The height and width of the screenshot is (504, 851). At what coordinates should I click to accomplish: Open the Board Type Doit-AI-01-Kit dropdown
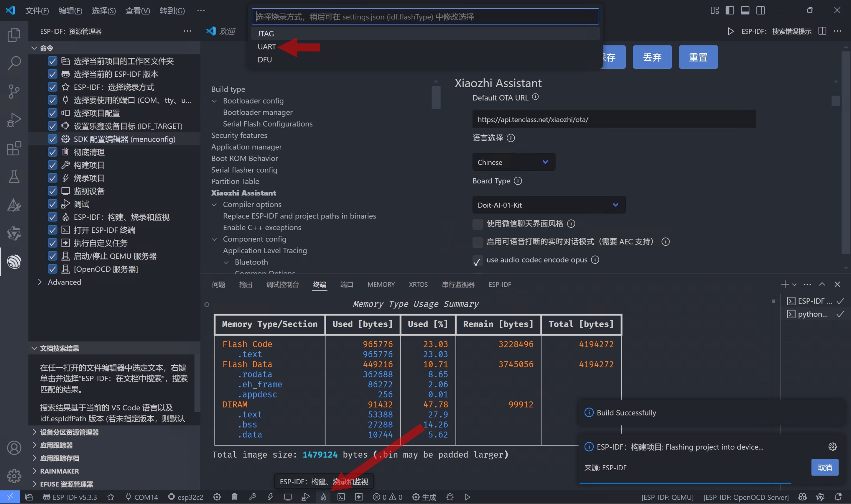click(x=549, y=205)
